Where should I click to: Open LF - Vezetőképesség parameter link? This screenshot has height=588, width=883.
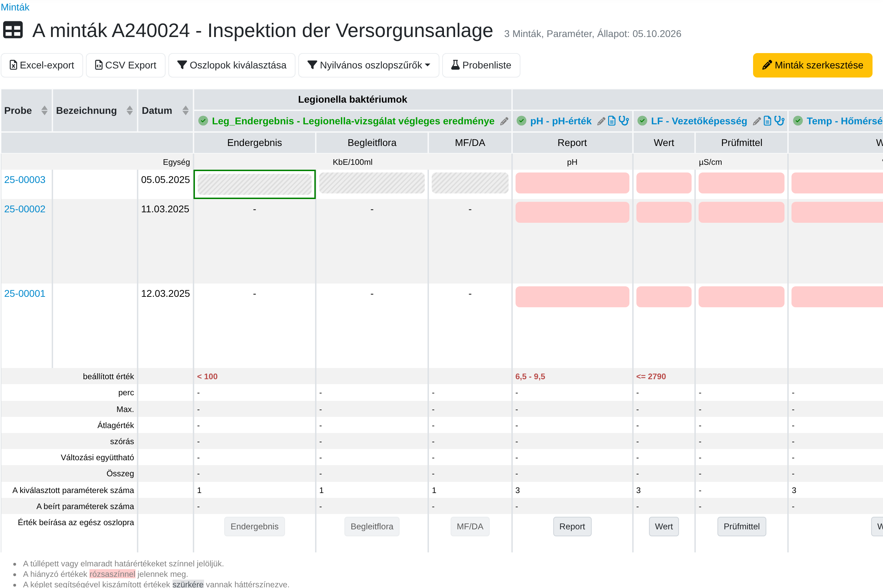tap(699, 121)
